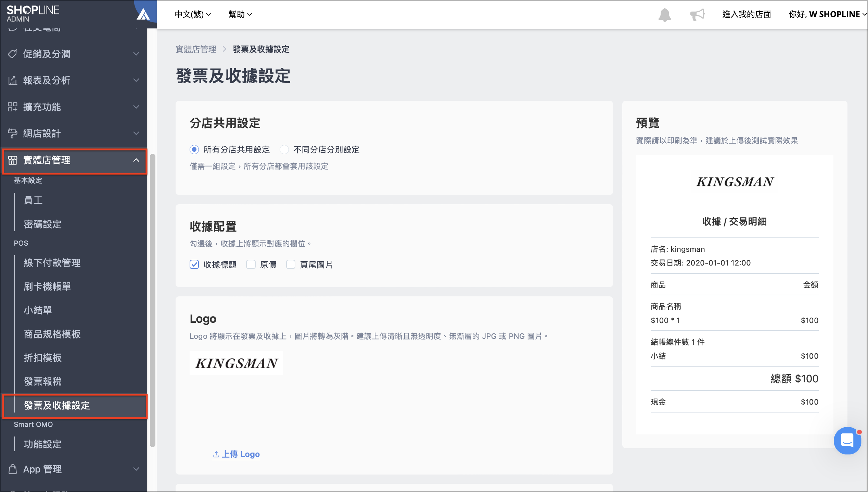
Task: Click the price tag icon beside 促銷及分潤
Action: click(13, 54)
